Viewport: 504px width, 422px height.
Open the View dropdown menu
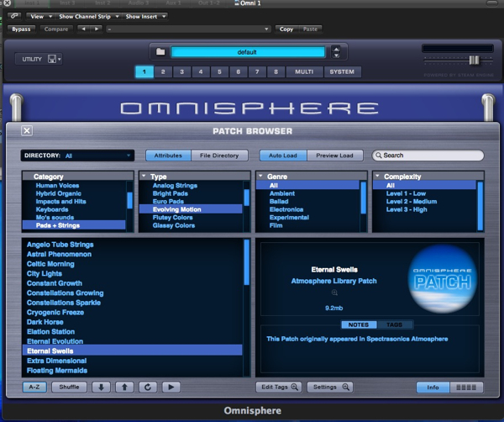pos(40,17)
